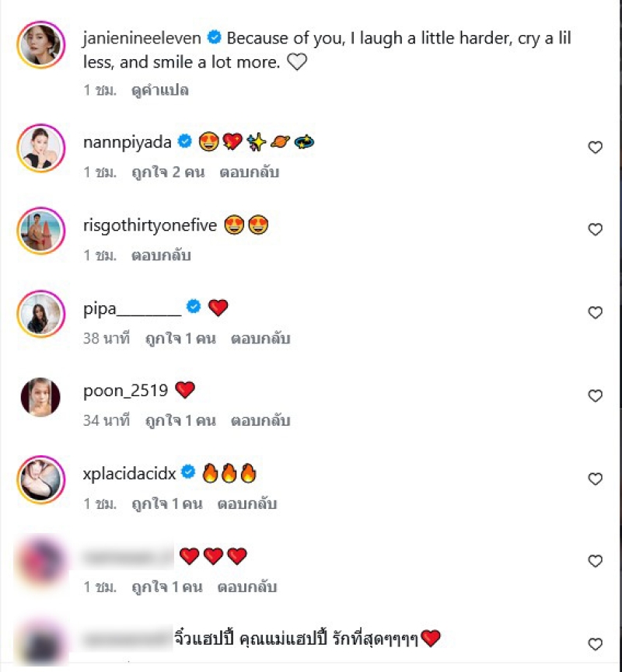
Task: Show translation of janienineeleven's caption
Action: point(160,90)
